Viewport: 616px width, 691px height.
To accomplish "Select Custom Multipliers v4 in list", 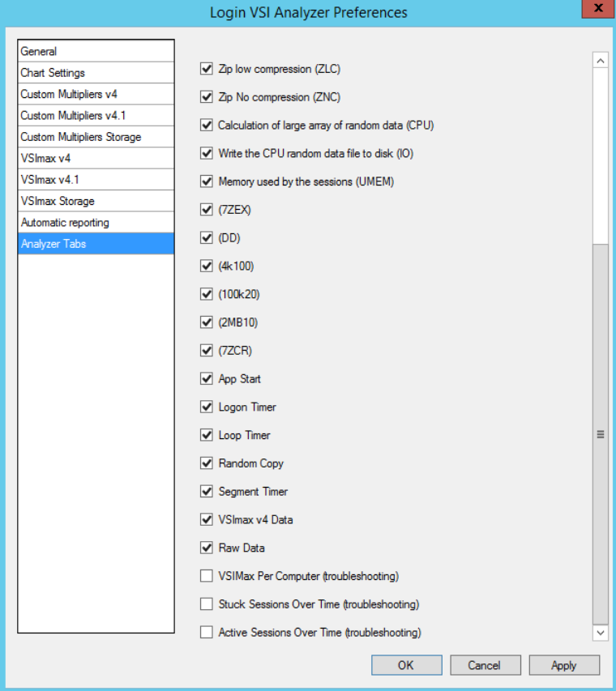I will [x=96, y=94].
